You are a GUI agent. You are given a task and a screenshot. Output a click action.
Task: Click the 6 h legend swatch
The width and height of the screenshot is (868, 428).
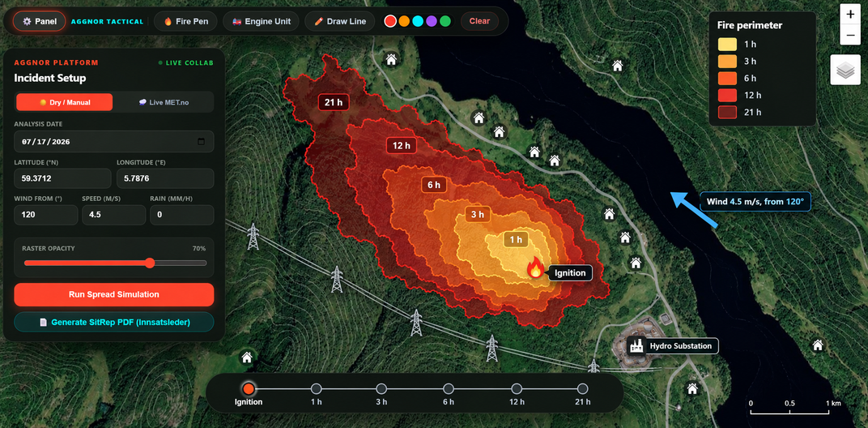point(727,78)
